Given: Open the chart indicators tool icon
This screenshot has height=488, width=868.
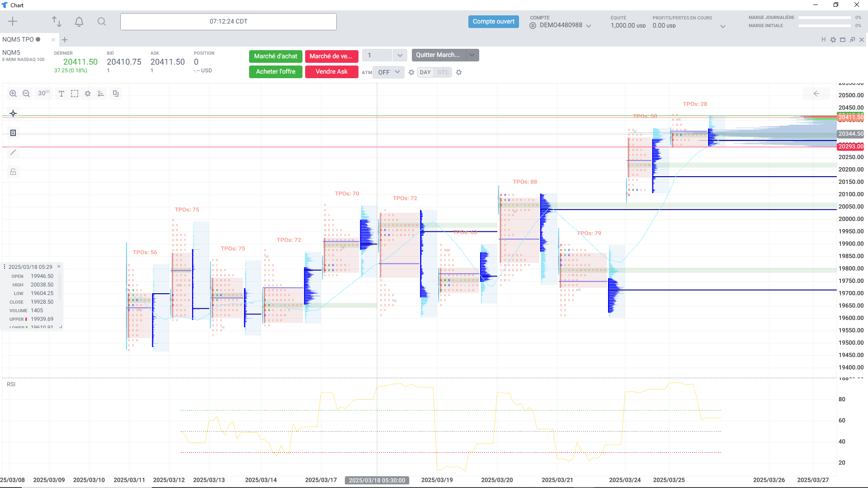Looking at the screenshot, I should point(101,94).
